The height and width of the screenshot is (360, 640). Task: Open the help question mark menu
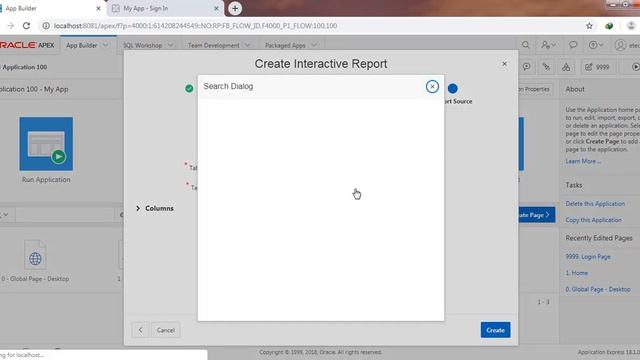tap(595, 45)
